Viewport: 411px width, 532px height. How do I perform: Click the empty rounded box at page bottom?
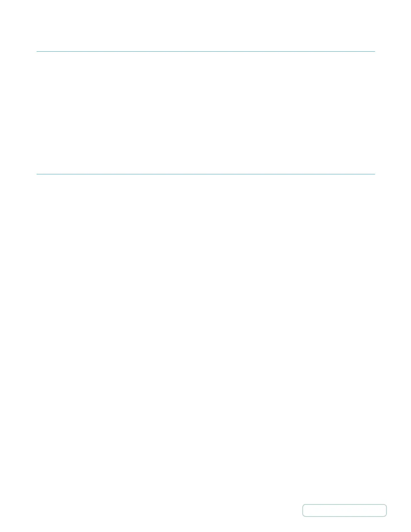(344, 510)
